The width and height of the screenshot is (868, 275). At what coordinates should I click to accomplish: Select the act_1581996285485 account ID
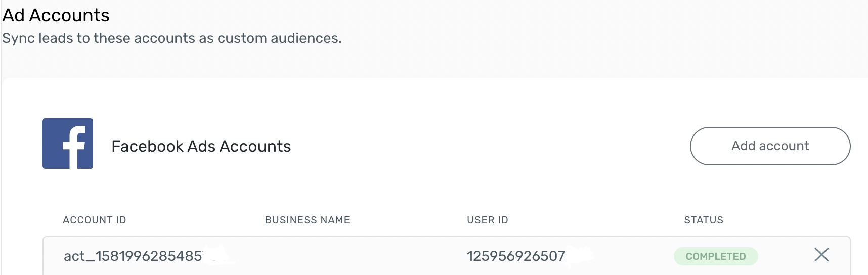click(134, 256)
